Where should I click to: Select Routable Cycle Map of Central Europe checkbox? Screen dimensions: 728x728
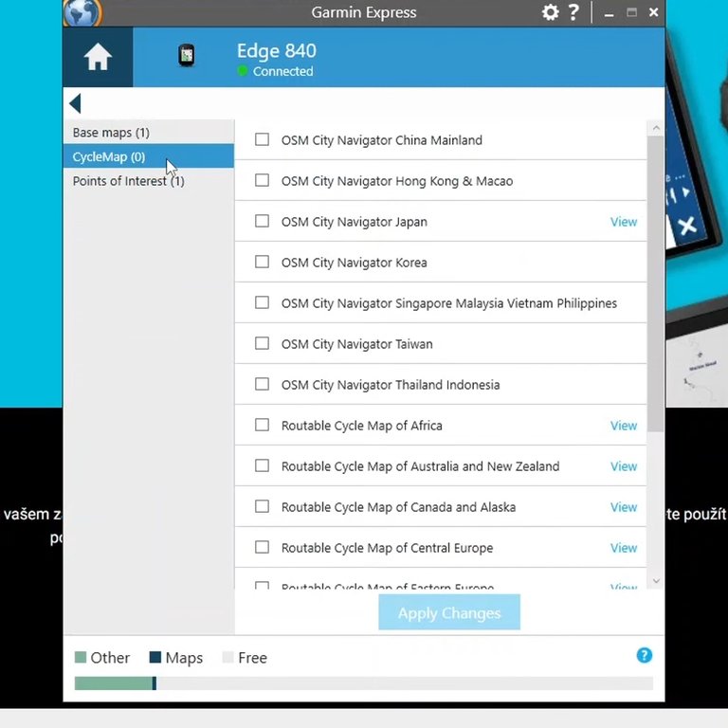(x=262, y=548)
